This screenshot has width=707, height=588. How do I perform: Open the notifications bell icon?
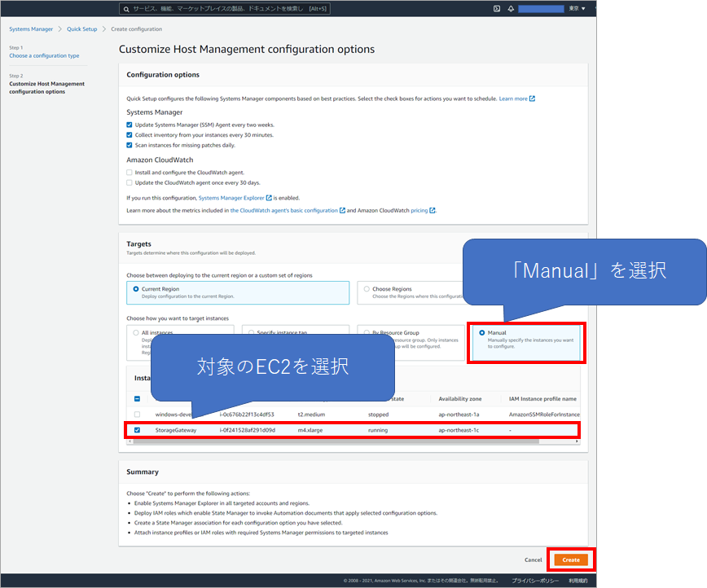pos(511,9)
